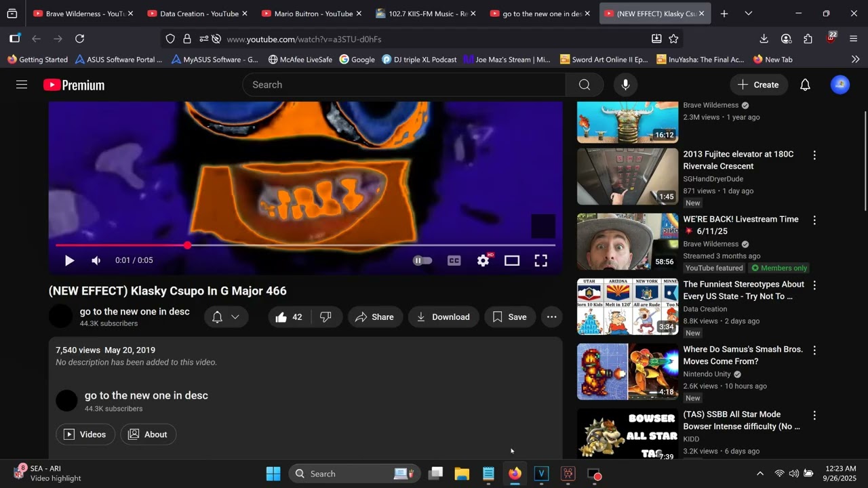The width and height of the screenshot is (868, 488).
Task: Open the 2013 Fujitec elevator thumbnail
Action: click(627, 176)
